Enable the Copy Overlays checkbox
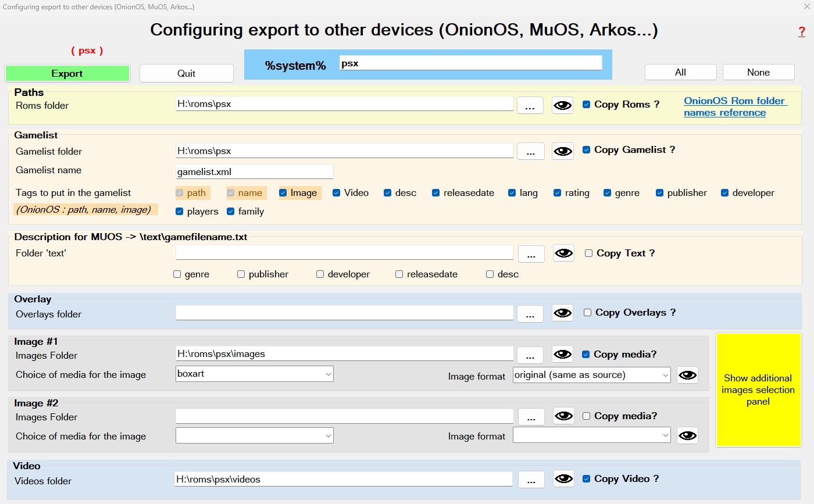Viewport: 814px width, 504px height. (x=588, y=313)
